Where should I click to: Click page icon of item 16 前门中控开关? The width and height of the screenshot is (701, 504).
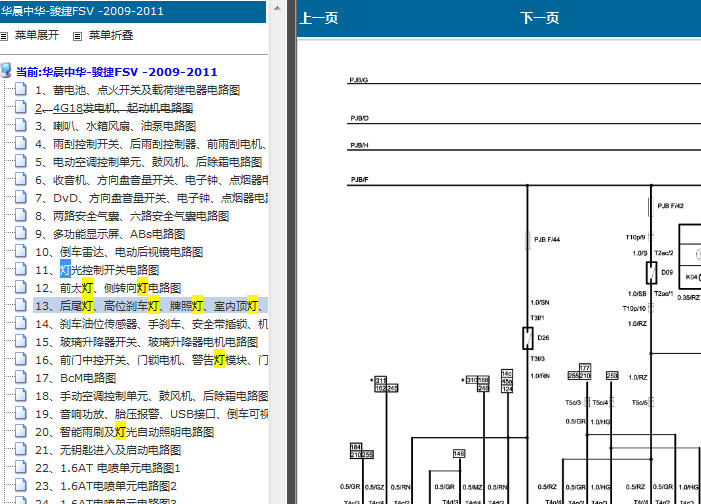click(x=21, y=359)
